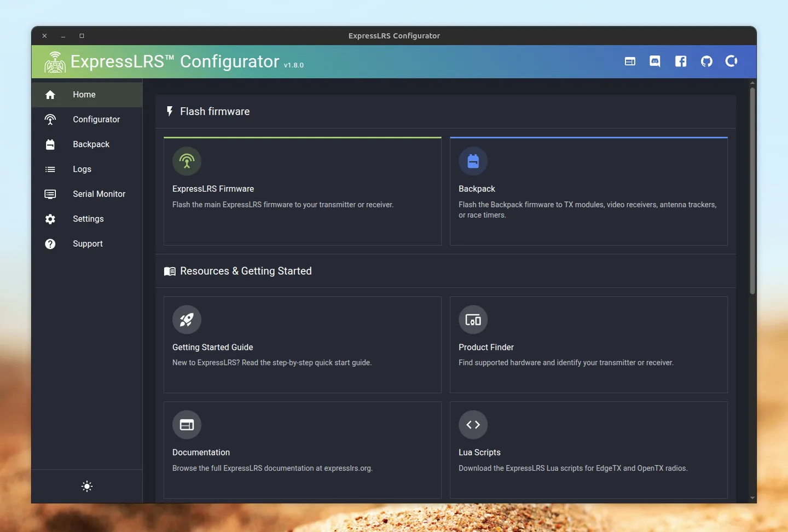Click the Home house icon
The height and width of the screenshot is (532, 788).
(x=50, y=95)
